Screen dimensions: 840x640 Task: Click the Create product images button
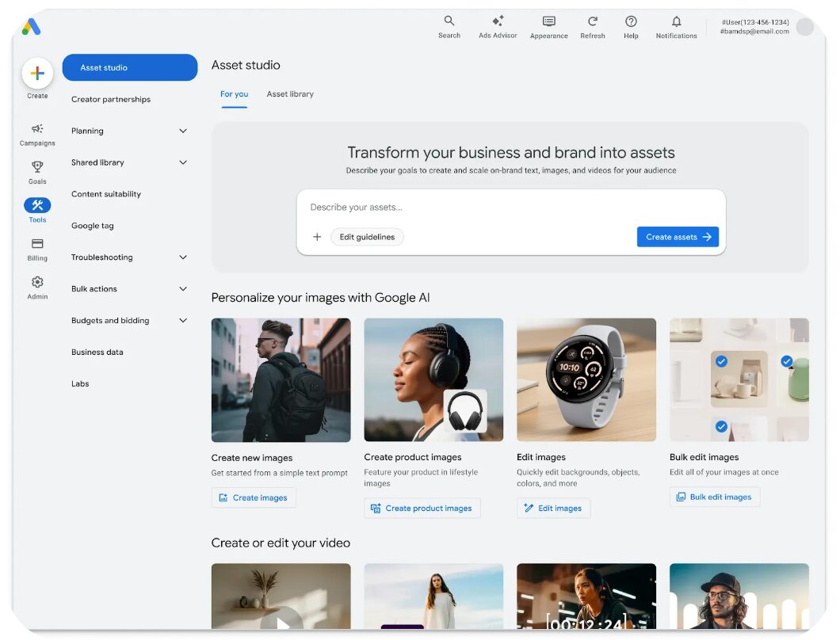pyautogui.click(x=422, y=509)
